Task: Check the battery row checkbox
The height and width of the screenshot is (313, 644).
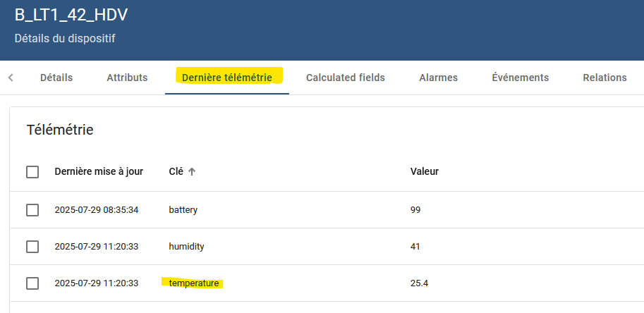Action: [32, 210]
